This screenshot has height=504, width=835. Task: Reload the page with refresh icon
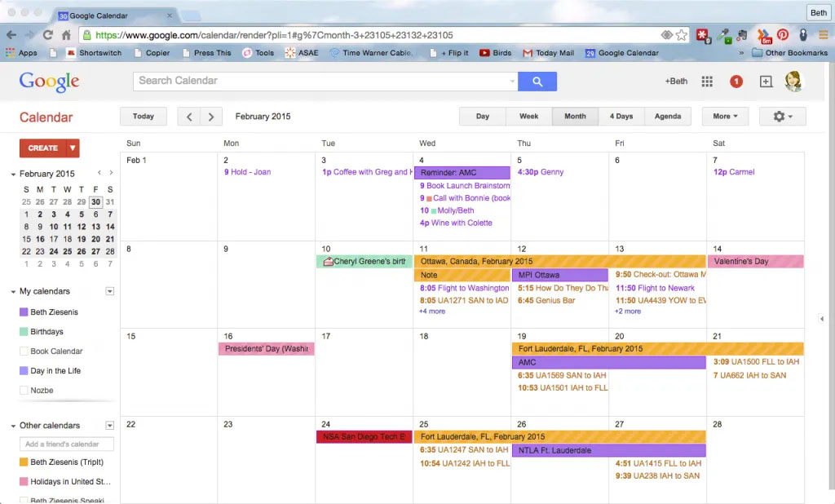point(48,35)
